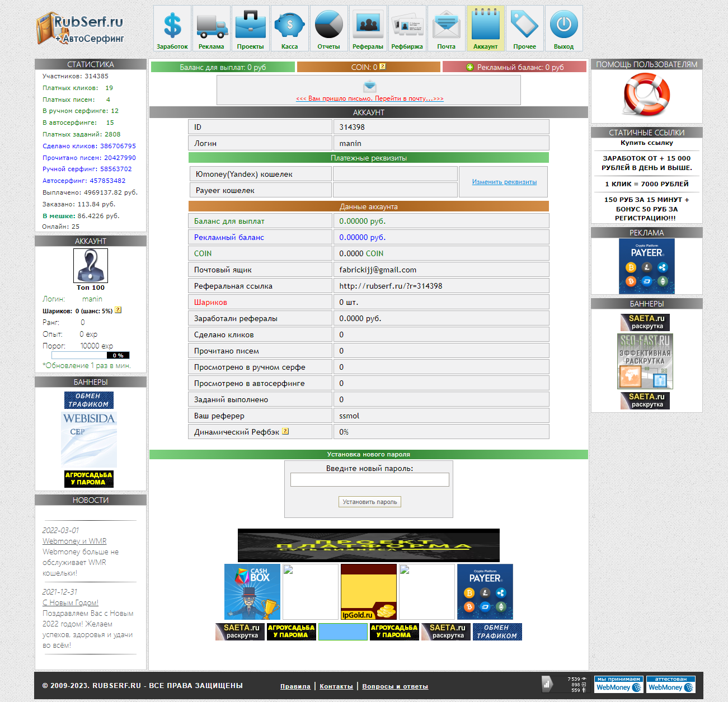Open Вопросы и ответы in the footer

tap(395, 686)
